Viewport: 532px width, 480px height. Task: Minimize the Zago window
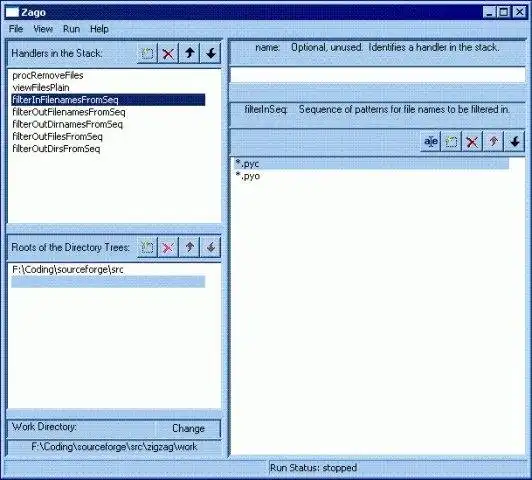[x=489, y=12]
